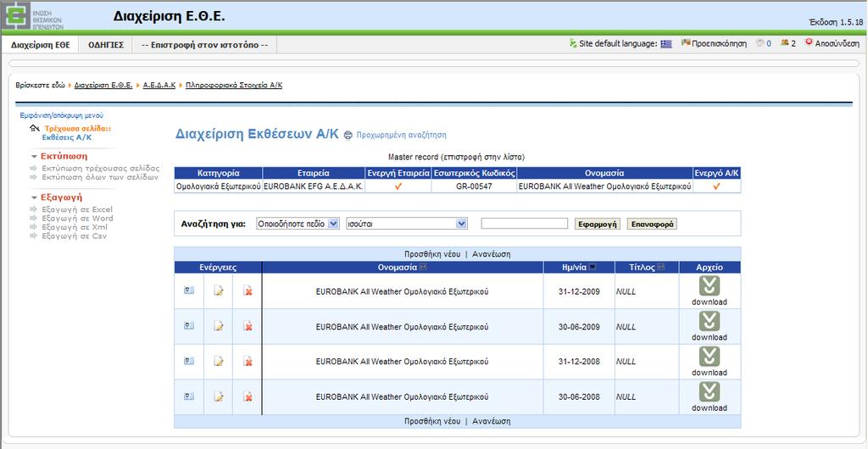This screenshot has height=449, width=868.
Task: Download the 30-06-2008 report file
Action: point(709,396)
